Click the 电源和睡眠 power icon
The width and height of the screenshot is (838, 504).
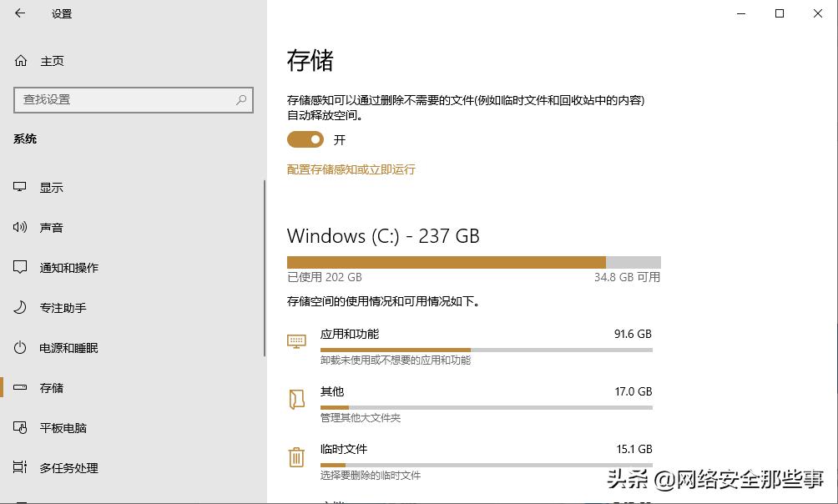point(19,347)
